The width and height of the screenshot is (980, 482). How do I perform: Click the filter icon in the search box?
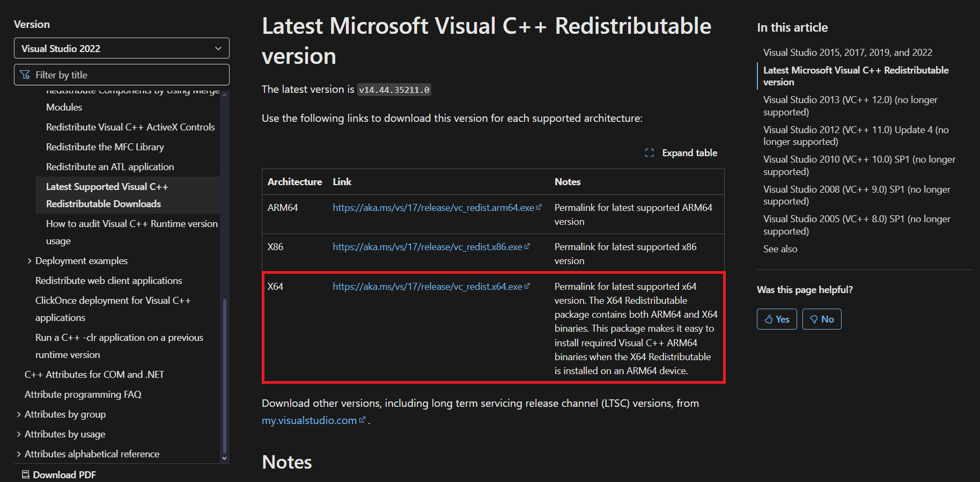coord(25,75)
